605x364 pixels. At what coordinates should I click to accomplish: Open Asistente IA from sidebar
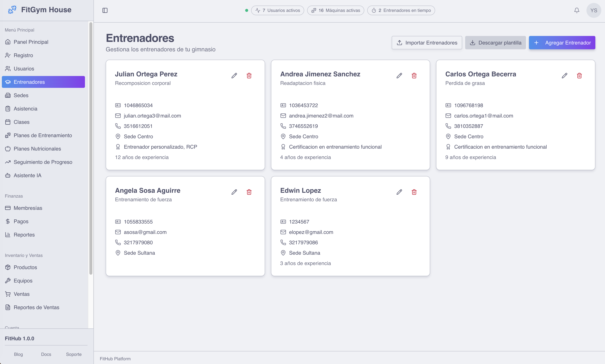[27, 175]
